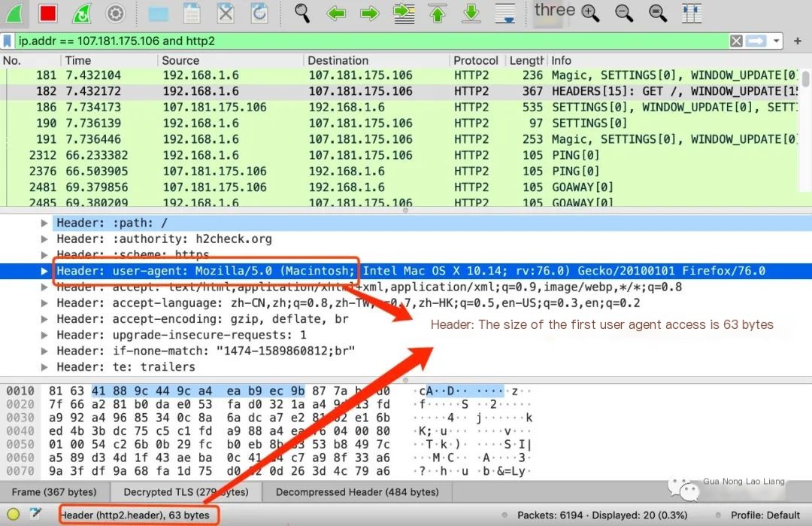Expand the if-none-match header

pos(44,351)
